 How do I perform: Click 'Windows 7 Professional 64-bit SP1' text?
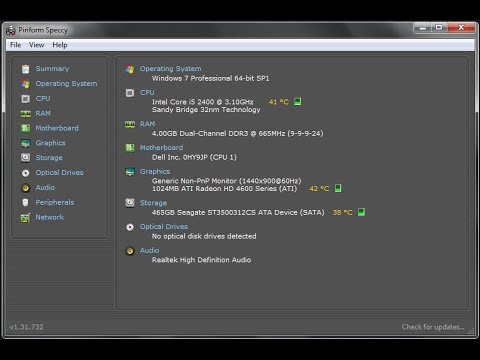(210, 79)
